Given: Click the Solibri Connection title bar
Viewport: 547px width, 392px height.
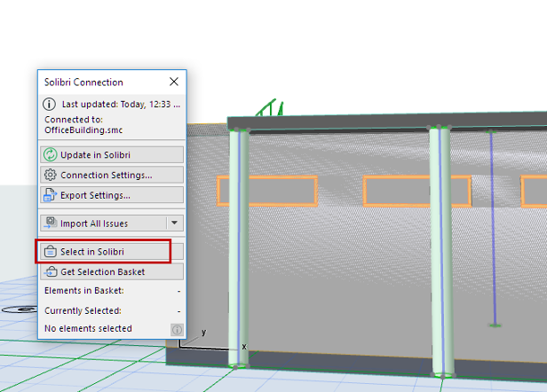Looking at the screenshot, I should [98, 82].
